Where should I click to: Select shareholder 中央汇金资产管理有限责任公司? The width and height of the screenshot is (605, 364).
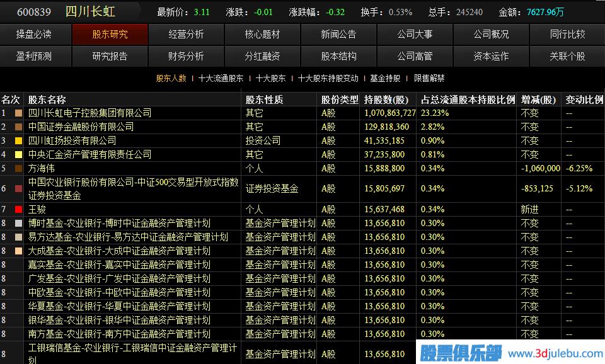89,155
